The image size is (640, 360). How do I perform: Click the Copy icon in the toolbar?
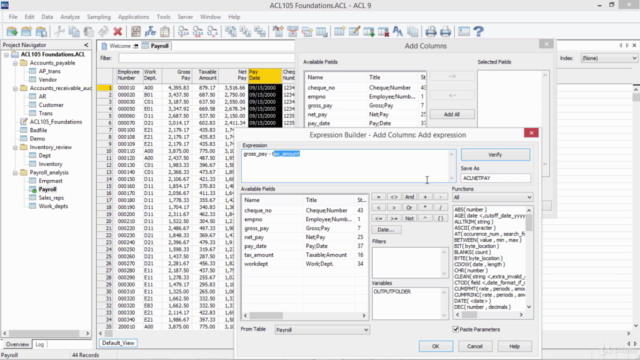click(74, 31)
